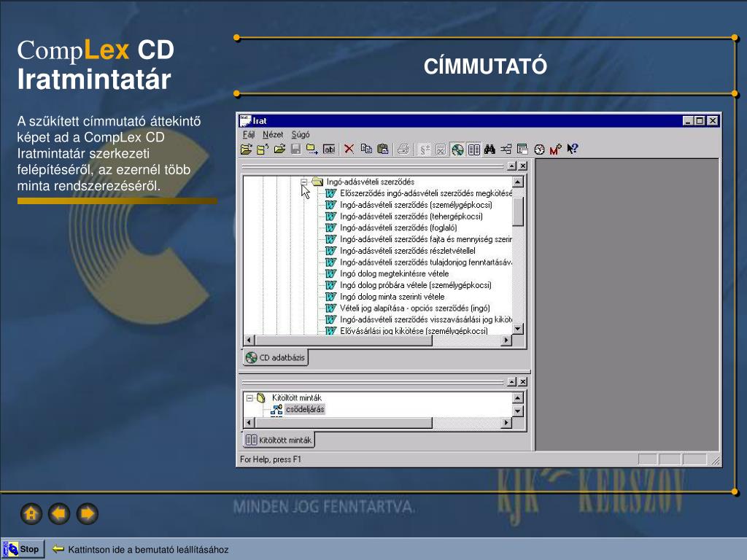Select 'Ingó-adásvételi szerződés fajta és mennyiség' row
747x560 pixels.
(x=419, y=239)
